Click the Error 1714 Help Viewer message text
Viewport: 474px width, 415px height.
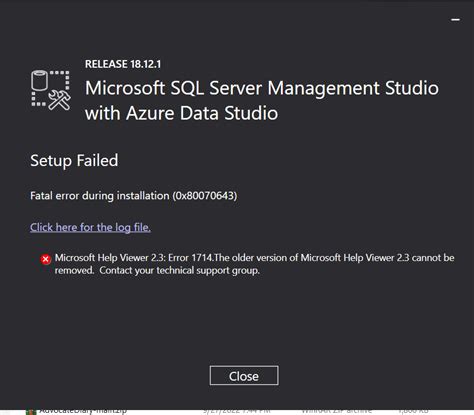tap(254, 258)
